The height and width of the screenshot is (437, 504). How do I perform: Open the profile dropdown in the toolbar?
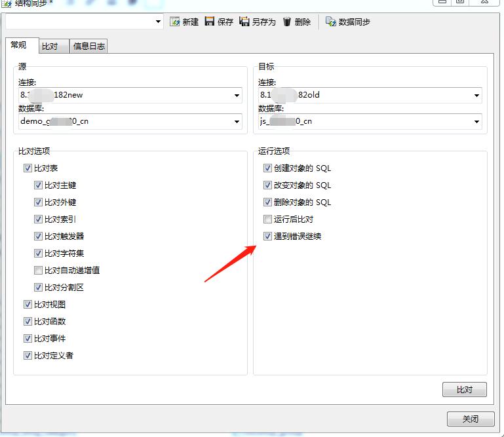(x=158, y=22)
